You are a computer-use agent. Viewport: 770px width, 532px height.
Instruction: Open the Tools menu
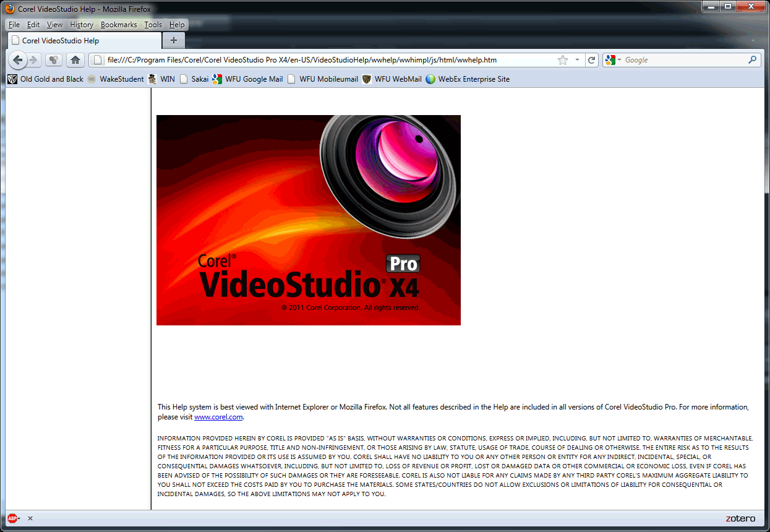point(153,25)
